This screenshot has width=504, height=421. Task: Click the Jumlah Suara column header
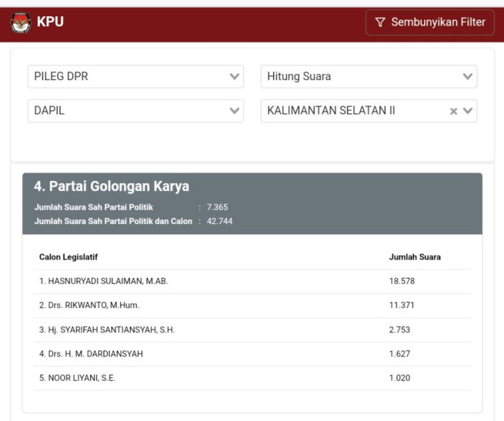pyautogui.click(x=415, y=257)
